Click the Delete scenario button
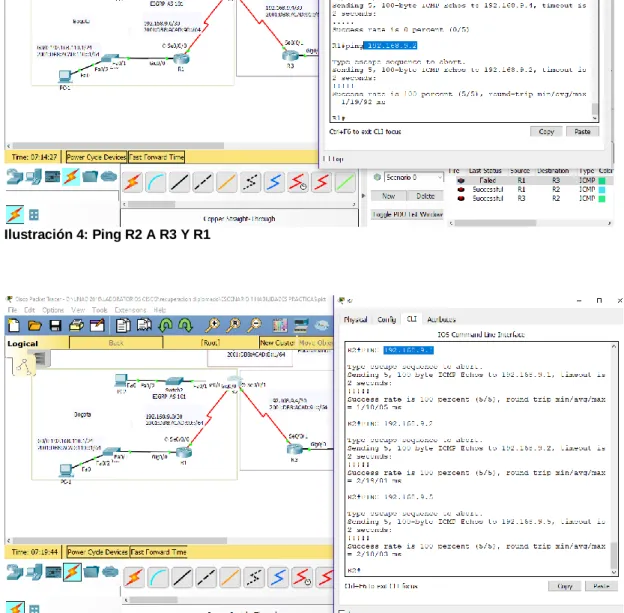Image resolution: width=624 pixels, height=613 pixels. tap(425, 196)
